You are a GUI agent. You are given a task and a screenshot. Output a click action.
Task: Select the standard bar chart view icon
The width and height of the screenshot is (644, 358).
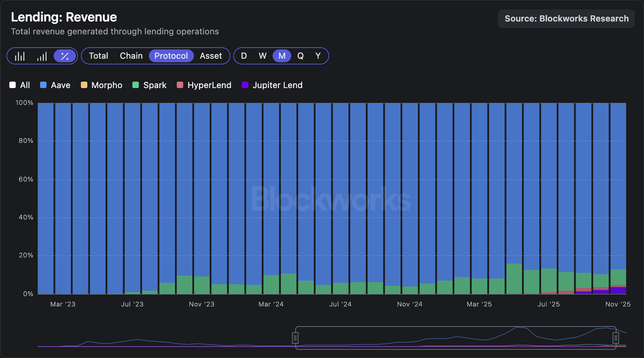coord(20,55)
